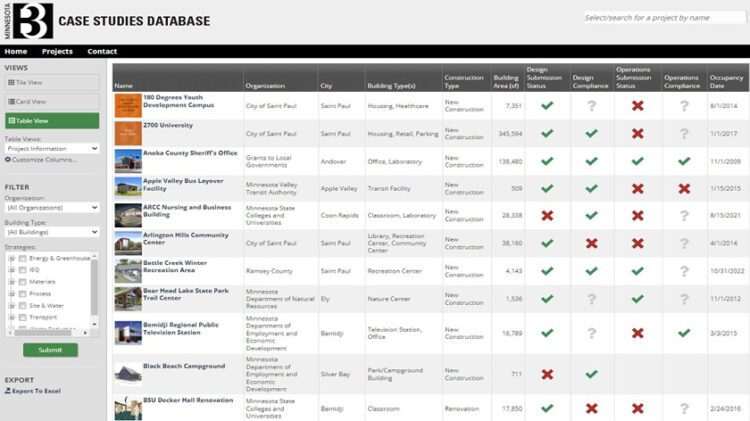
Task: Open the Projects menu item
Action: click(57, 51)
